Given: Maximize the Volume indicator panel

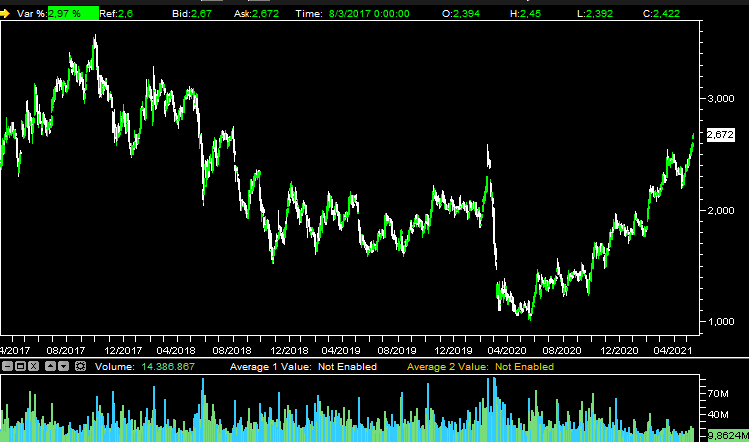Looking at the screenshot, I should pos(20,367).
